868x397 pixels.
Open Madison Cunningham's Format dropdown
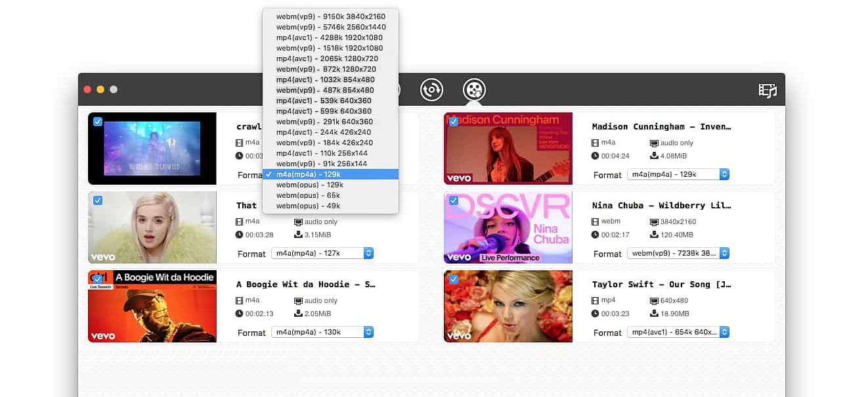point(678,175)
